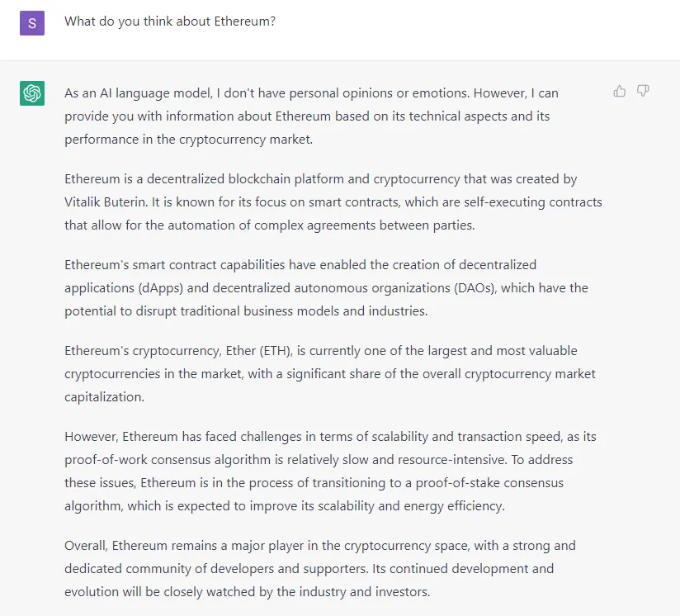This screenshot has width=680, height=616.
Task: Click the name 'Vitalik Buterin' in response
Action: click(106, 202)
